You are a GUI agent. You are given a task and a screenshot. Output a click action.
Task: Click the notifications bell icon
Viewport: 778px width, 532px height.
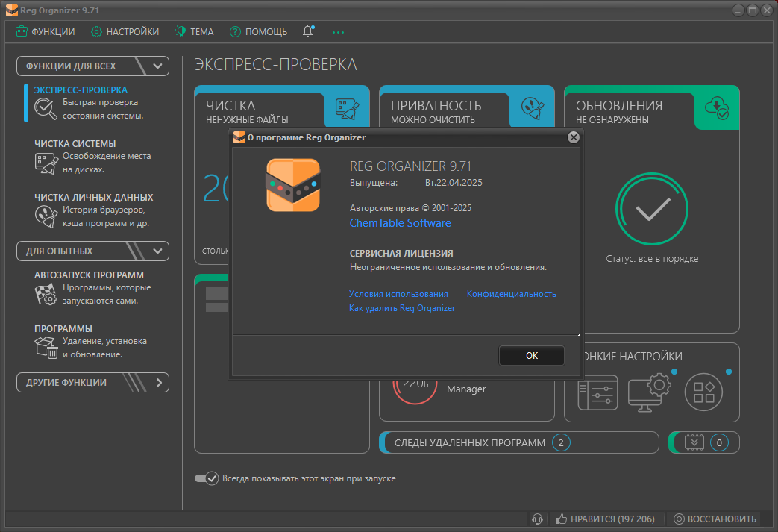coord(308,31)
